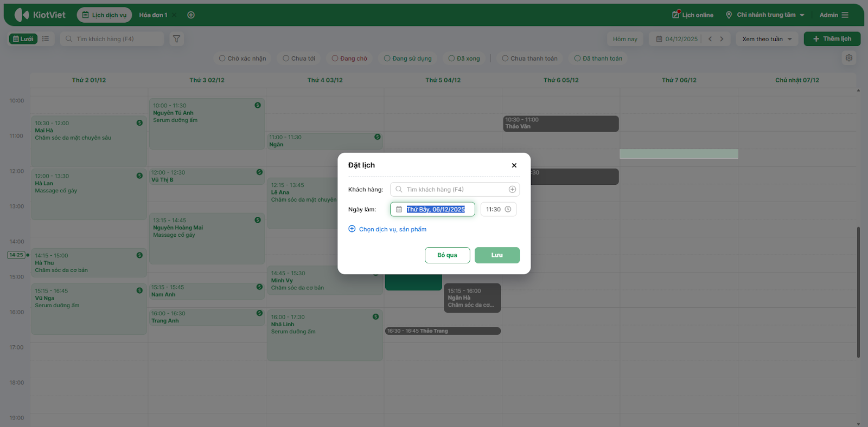Image resolution: width=868 pixels, height=427 pixels.
Task: Open the Minh Vy 14:45 appointment
Action: click(324, 280)
